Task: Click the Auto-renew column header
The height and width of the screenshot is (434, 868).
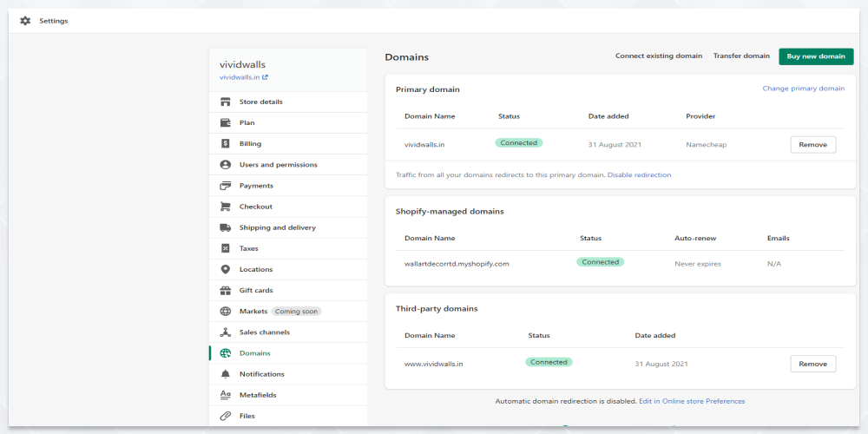Action: pyautogui.click(x=695, y=238)
